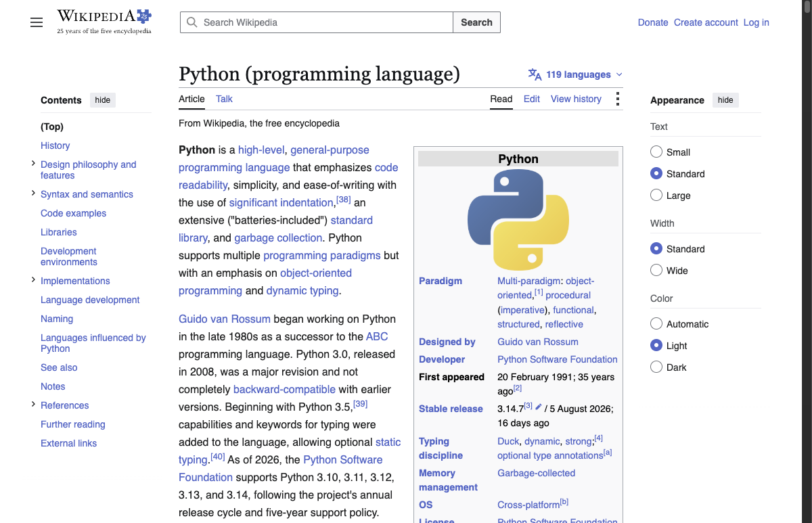The height and width of the screenshot is (523, 812).
Task: Open the backward-compatible link
Action: click(284, 389)
